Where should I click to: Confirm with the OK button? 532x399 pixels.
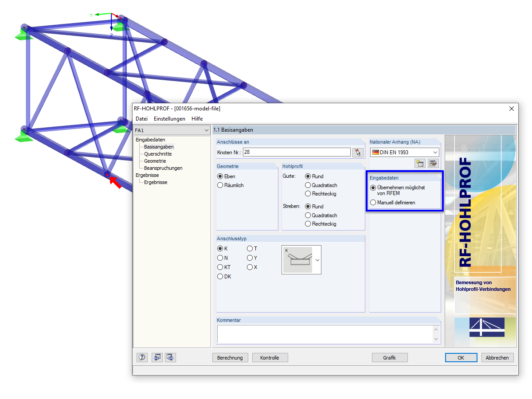point(461,358)
